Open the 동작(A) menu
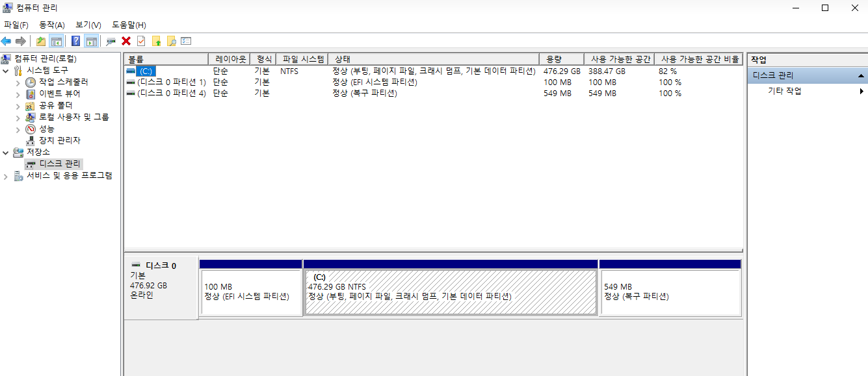Viewport: 868px width, 376px height. click(52, 25)
